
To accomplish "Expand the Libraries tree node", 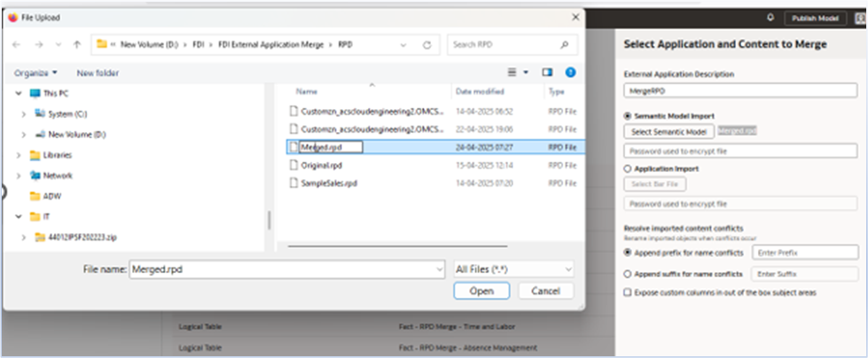I will point(19,155).
